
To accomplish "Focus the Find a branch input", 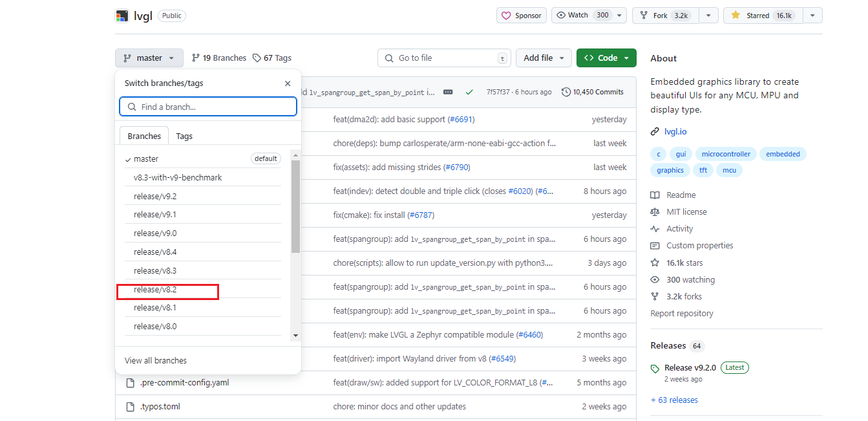I will (x=208, y=107).
